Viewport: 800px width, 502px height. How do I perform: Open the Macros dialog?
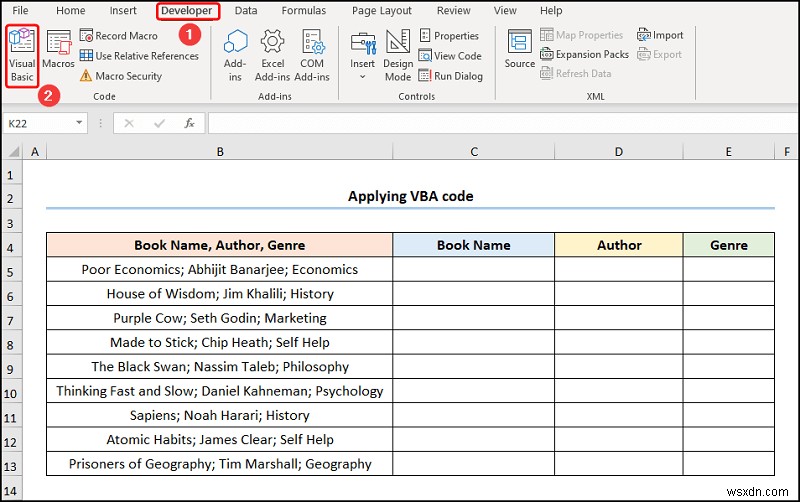pyautogui.click(x=58, y=49)
